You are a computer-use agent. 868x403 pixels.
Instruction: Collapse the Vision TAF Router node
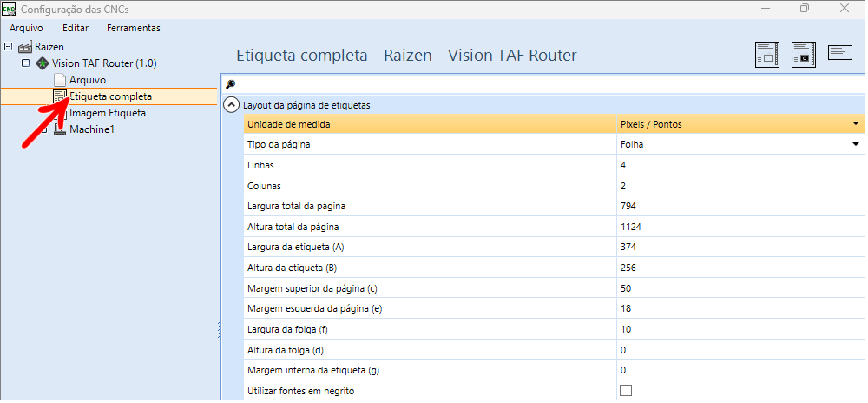coord(26,63)
